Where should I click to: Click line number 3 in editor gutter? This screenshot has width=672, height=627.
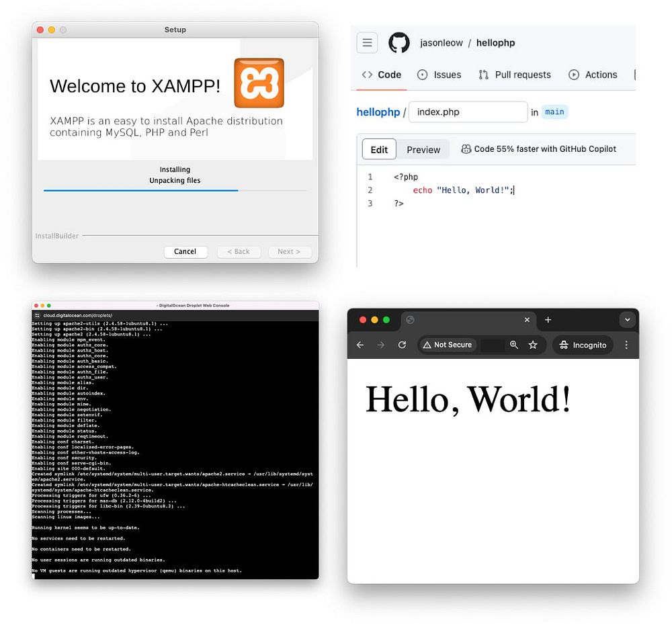(370, 204)
